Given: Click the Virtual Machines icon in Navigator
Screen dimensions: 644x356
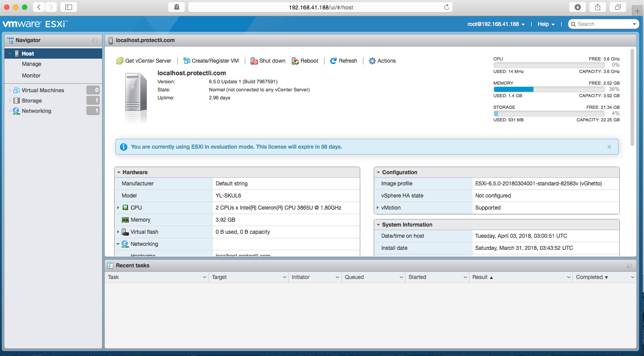Looking at the screenshot, I should [x=17, y=90].
